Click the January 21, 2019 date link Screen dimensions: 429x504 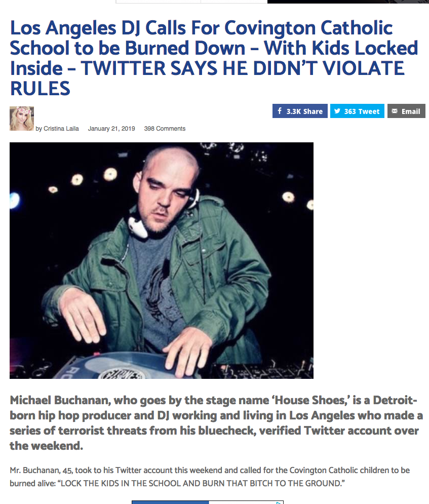click(111, 129)
